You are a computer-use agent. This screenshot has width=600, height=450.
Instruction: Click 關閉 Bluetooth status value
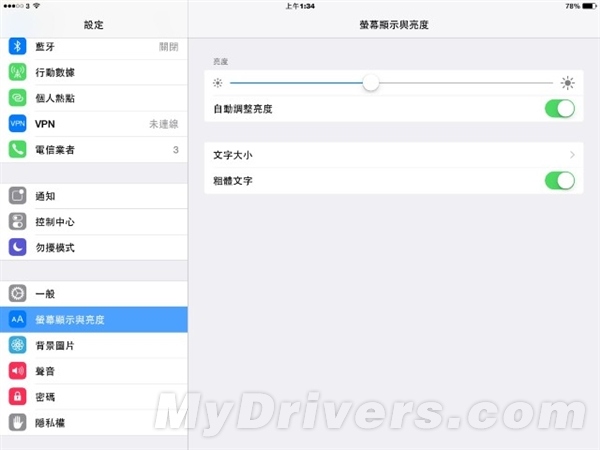(168, 47)
